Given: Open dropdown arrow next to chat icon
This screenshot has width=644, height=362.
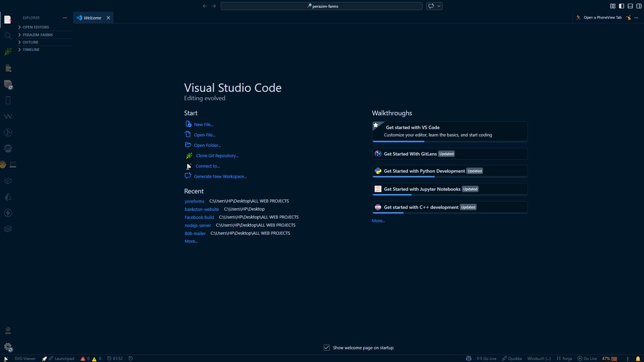Looking at the screenshot, I should click(439, 6).
